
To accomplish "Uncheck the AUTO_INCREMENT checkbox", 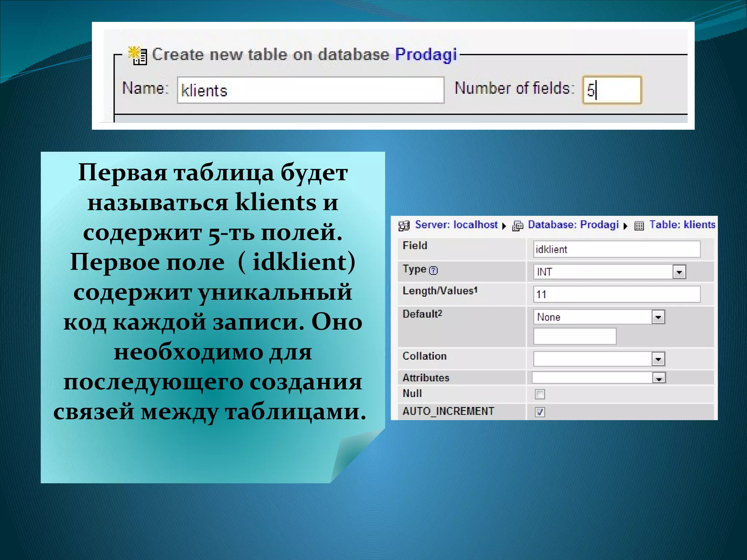I will pos(540,412).
